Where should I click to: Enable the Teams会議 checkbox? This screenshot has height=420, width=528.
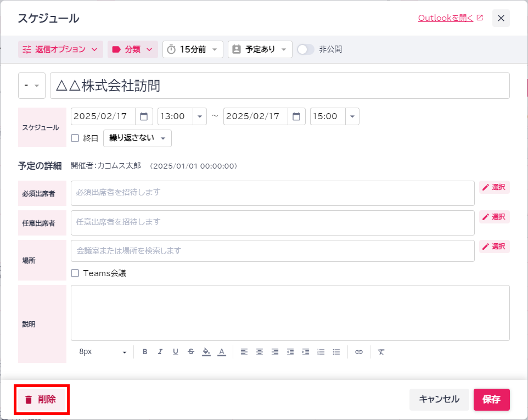(x=75, y=273)
